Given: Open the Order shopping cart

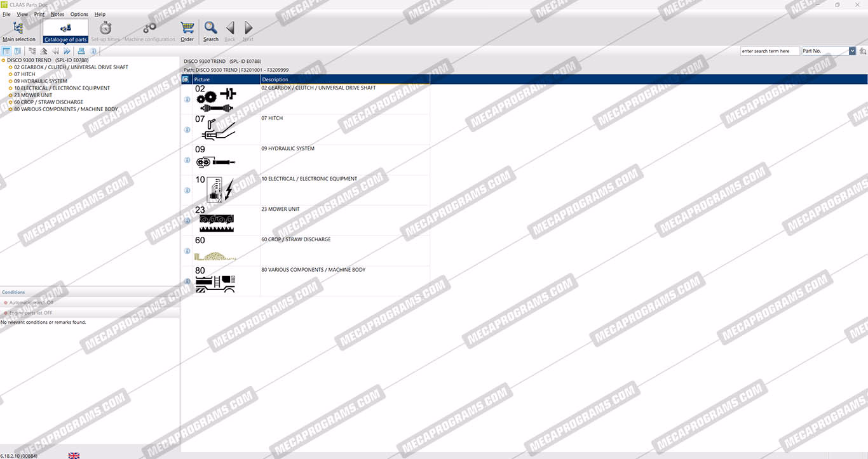Looking at the screenshot, I should [x=187, y=32].
